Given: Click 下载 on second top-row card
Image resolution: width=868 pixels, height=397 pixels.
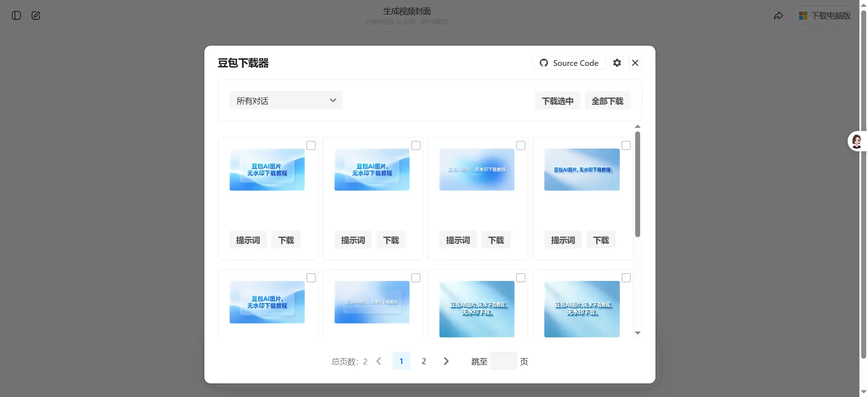Looking at the screenshot, I should [x=391, y=240].
